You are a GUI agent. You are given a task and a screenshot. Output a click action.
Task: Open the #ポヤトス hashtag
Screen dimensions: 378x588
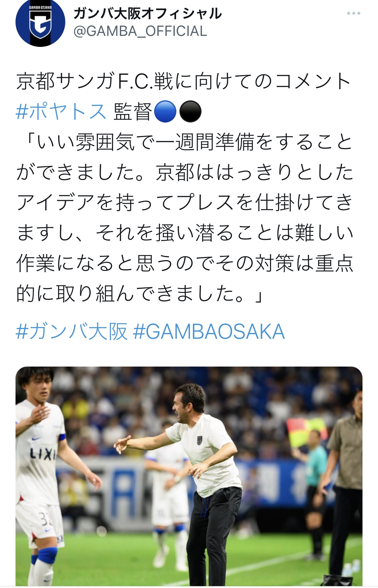(61, 112)
